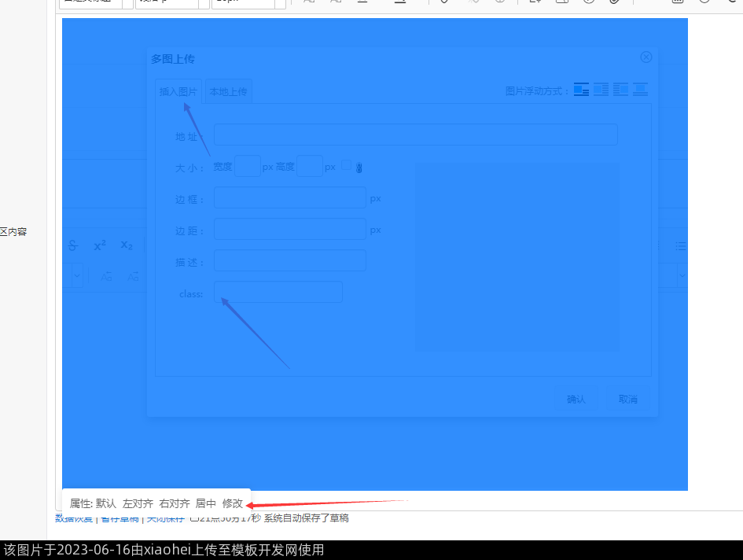The width and height of the screenshot is (743, 560).
Task: Choose the left float image layout icon
Action: coord(601,90)
